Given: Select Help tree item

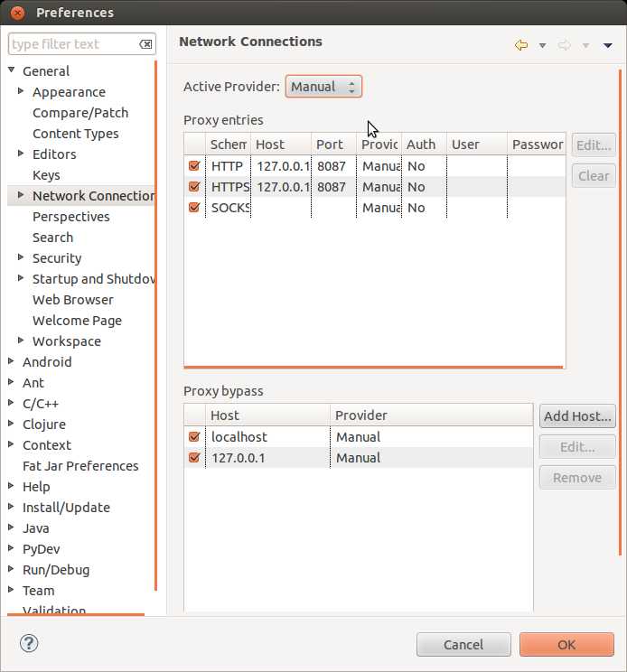Looking at the screenshot, I should (x=36, y=487).
